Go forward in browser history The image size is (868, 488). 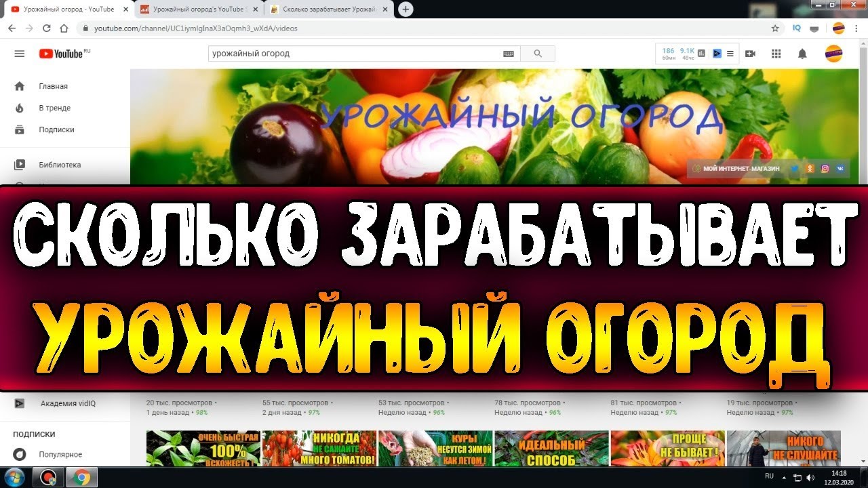click(28, 28)
